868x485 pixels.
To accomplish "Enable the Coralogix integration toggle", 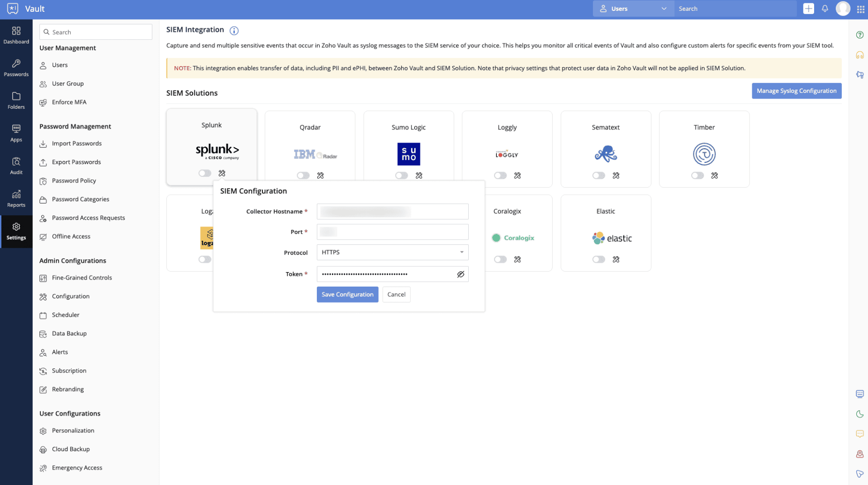I will point(500,259).
